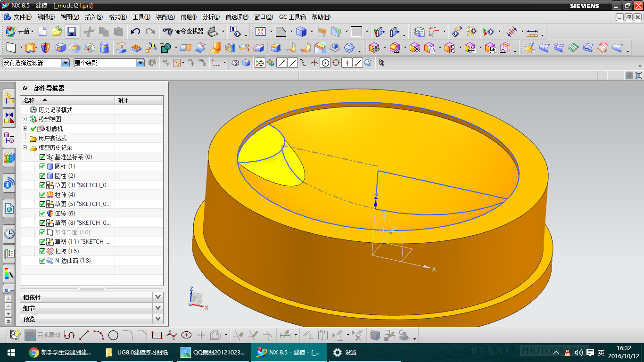Undo the last action

(135, 32)
